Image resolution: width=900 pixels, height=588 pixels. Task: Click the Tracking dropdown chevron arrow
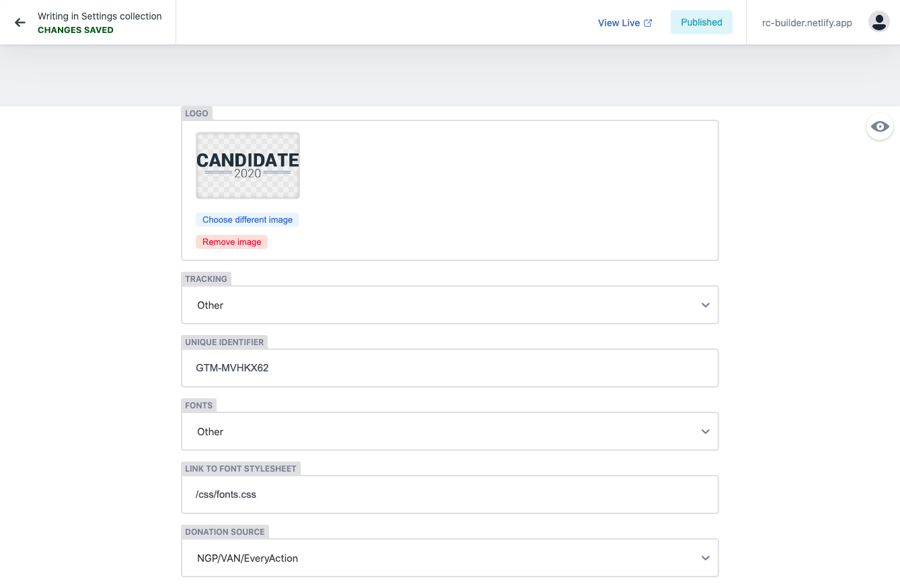pyautogui.click(x=705, y=305)
